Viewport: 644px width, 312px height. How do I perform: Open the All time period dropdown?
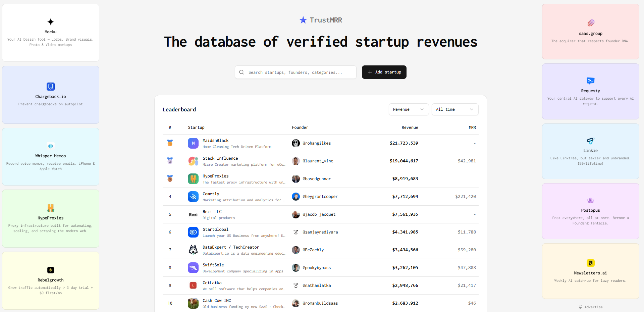(455, 109)
